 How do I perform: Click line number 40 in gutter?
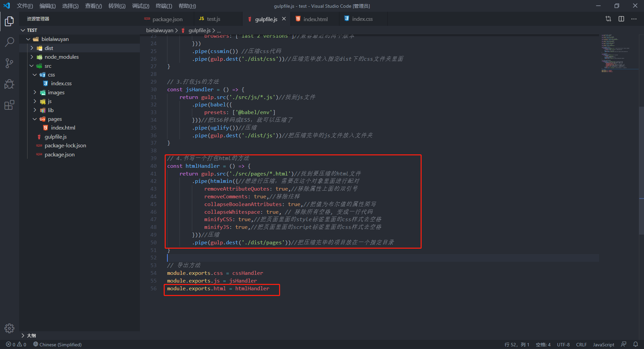[x=153, y=166]
